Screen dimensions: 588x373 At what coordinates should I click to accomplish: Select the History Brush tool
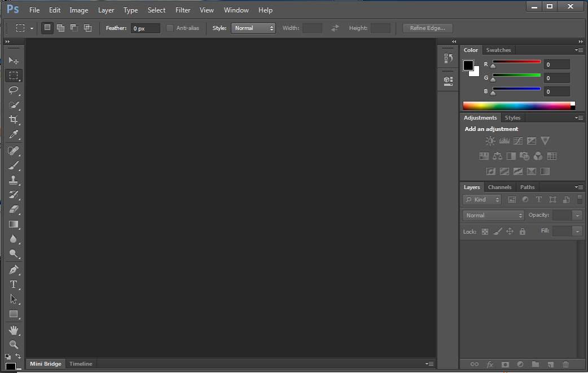14,195
